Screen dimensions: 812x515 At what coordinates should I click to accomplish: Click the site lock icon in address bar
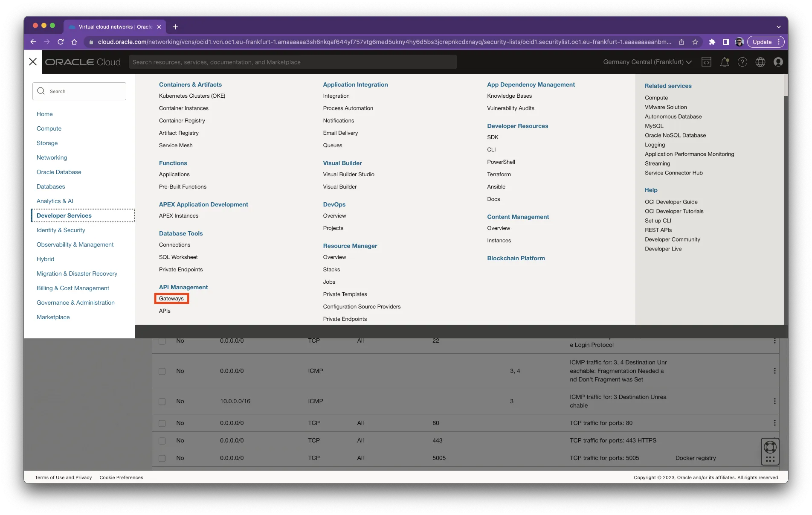point(91,42)
